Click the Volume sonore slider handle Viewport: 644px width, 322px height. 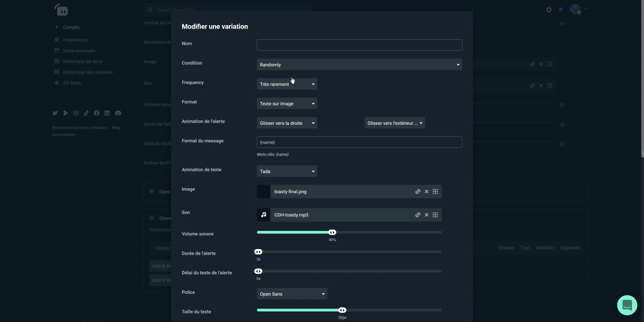point(333,232)
